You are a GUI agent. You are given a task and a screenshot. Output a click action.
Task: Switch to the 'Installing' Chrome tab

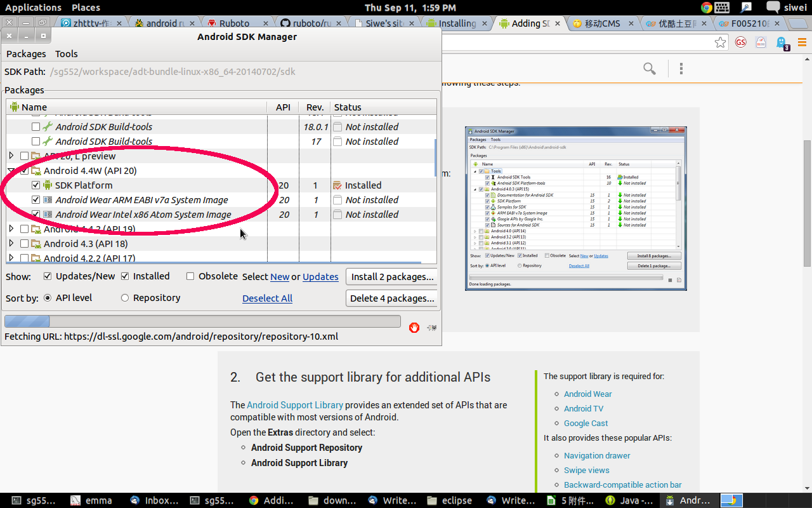tap(457, 23)
